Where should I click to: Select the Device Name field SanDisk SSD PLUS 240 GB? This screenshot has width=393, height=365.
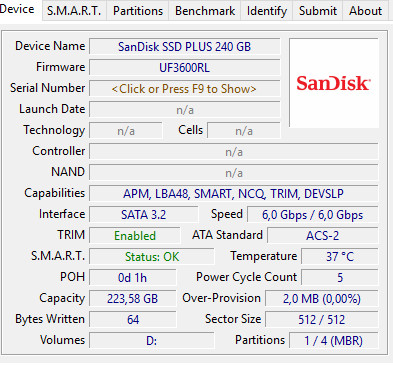click(185, 47)
